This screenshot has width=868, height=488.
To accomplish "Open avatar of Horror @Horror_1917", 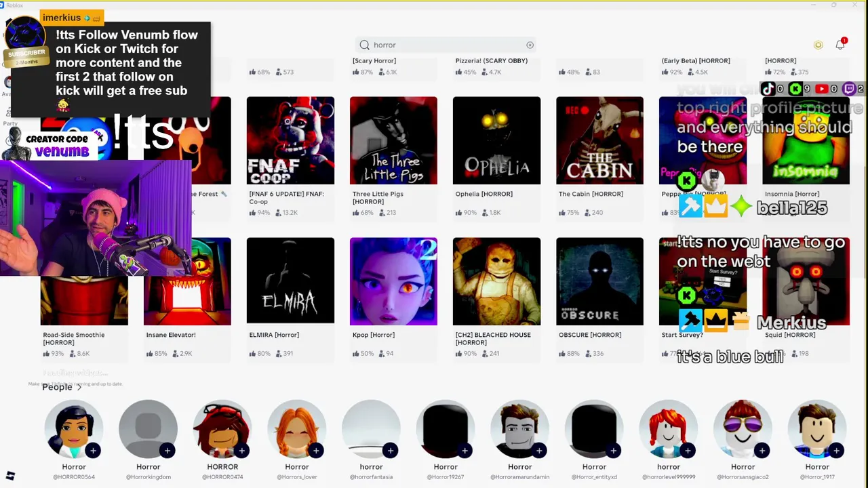I will 817,430.
